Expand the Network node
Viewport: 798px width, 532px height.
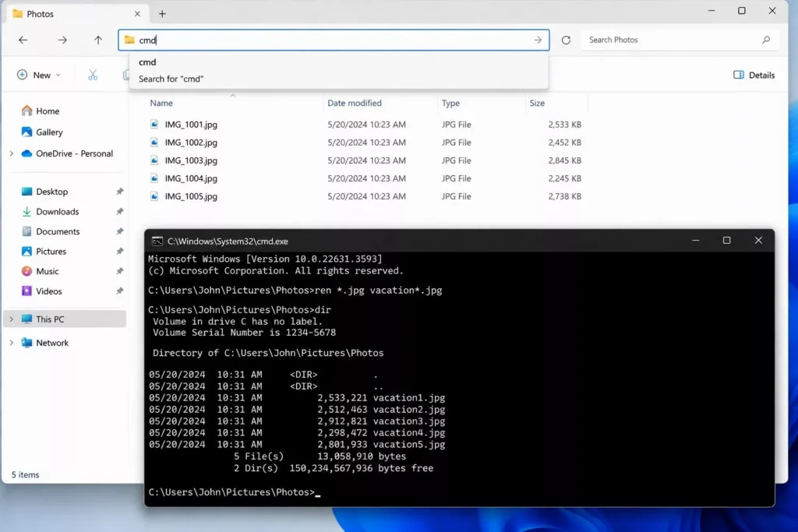[11, 343]
